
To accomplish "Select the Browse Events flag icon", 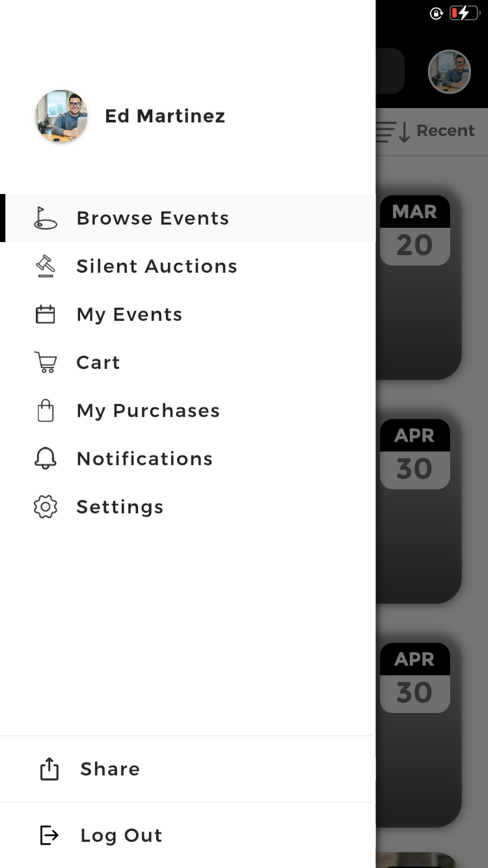I will [x=45, y=218].
